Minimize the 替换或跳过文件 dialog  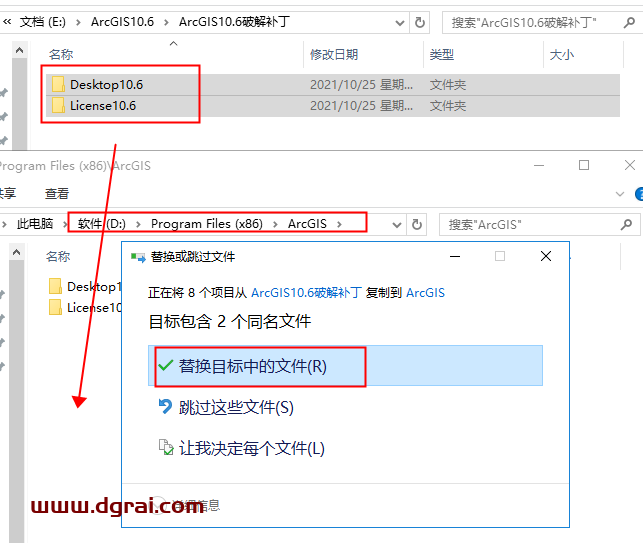pos(455,256)
